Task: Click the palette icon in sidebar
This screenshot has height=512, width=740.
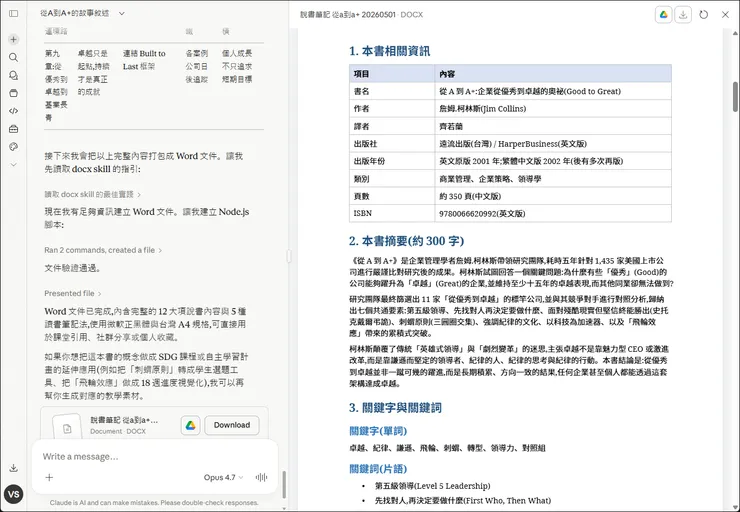Action: [x=14, y=147]
